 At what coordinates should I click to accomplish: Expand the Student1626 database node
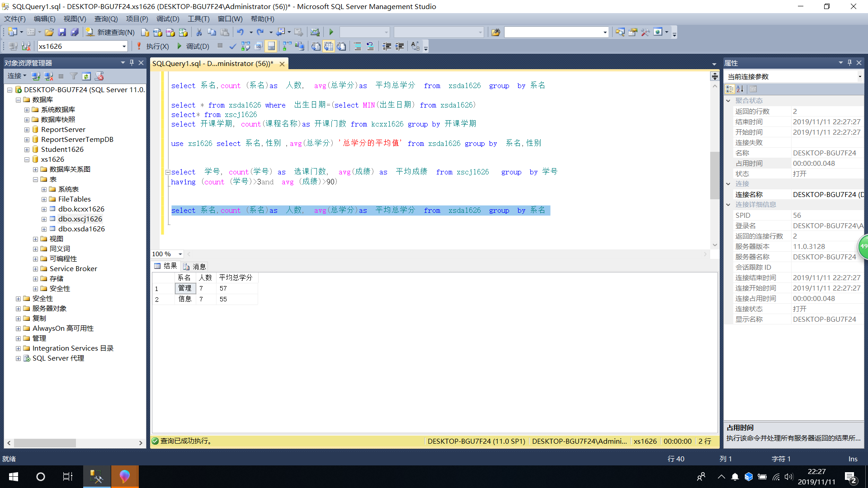tap(27, 150)
